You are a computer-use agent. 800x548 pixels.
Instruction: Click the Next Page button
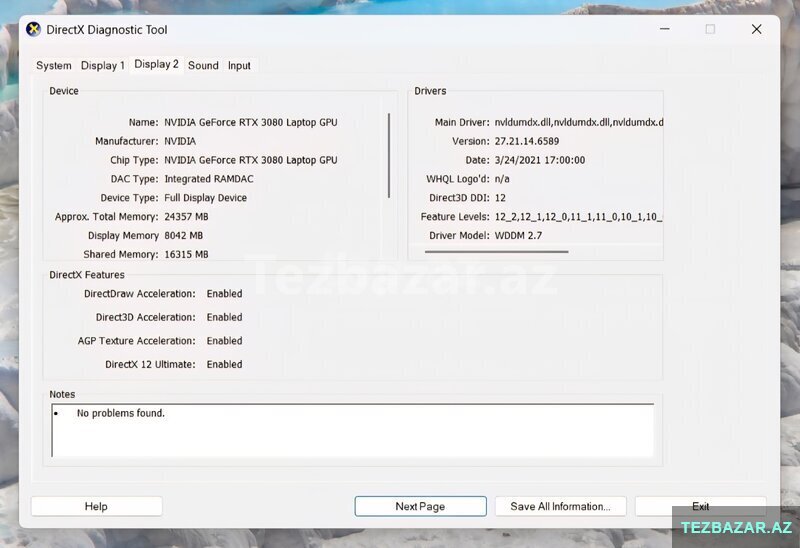pos(420,507)
